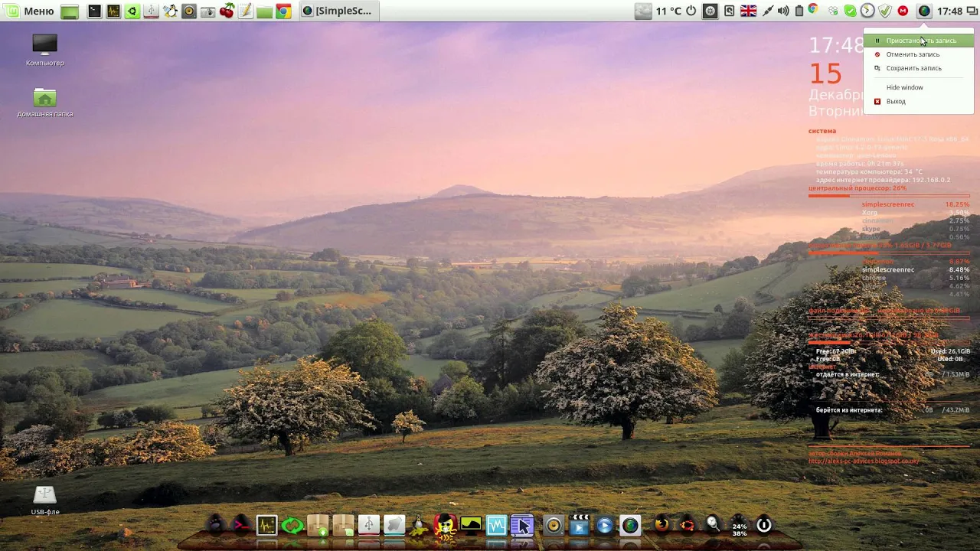Open the Компьютер desktop icon
980x551 pixels.
tap(45, 50)
